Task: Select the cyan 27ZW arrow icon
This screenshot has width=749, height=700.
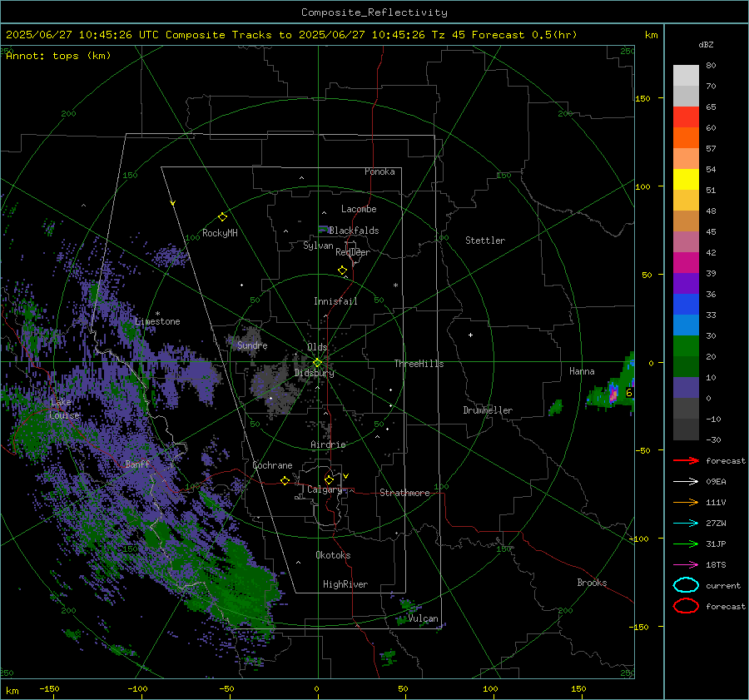Action: [686, 524]
